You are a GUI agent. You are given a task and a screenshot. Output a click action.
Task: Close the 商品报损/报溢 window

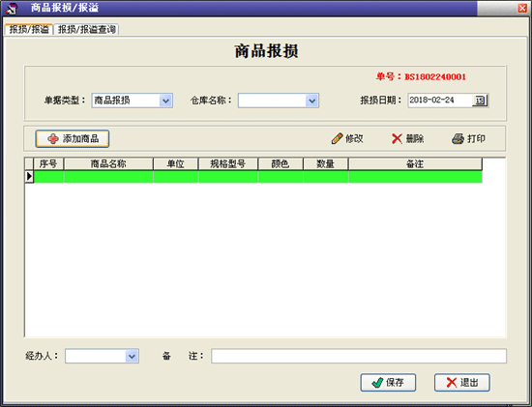pyautogui.click(x=522, y=8)
